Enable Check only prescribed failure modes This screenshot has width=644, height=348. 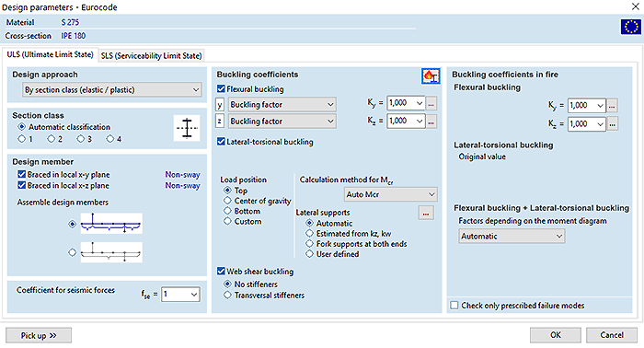coord(454,306)
